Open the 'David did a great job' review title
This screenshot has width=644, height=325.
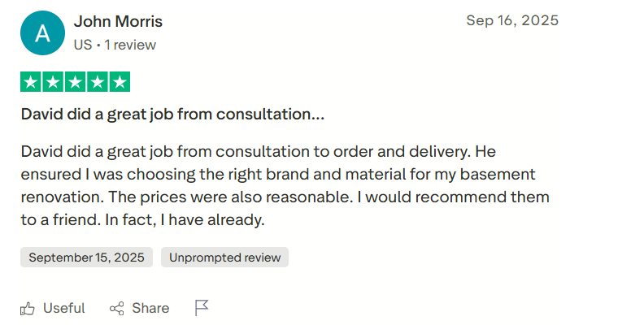(x=172, y=115)
